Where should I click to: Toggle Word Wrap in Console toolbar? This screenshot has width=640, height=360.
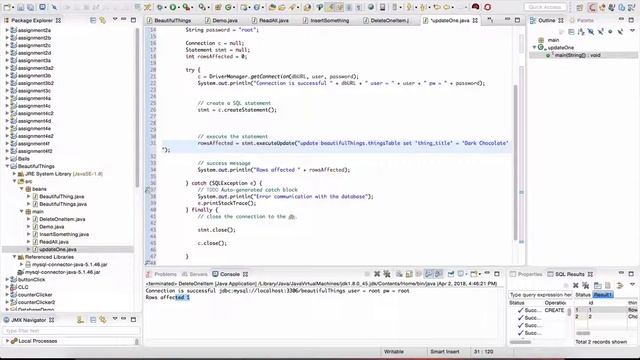[x=418, y=274]
